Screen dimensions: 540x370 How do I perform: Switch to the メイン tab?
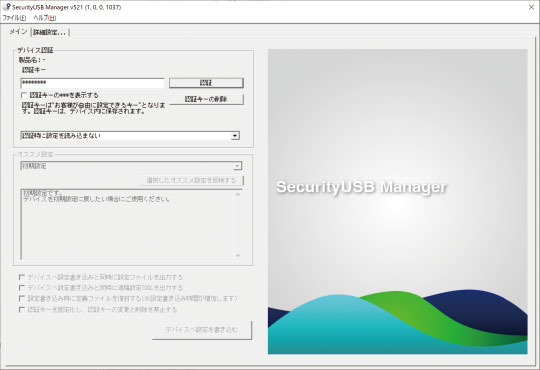point(18,32)
